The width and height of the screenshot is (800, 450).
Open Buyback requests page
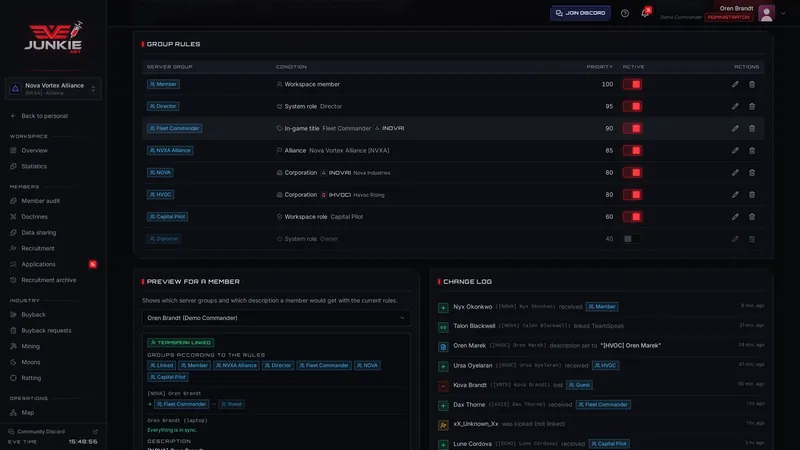[x=46, y=331]
